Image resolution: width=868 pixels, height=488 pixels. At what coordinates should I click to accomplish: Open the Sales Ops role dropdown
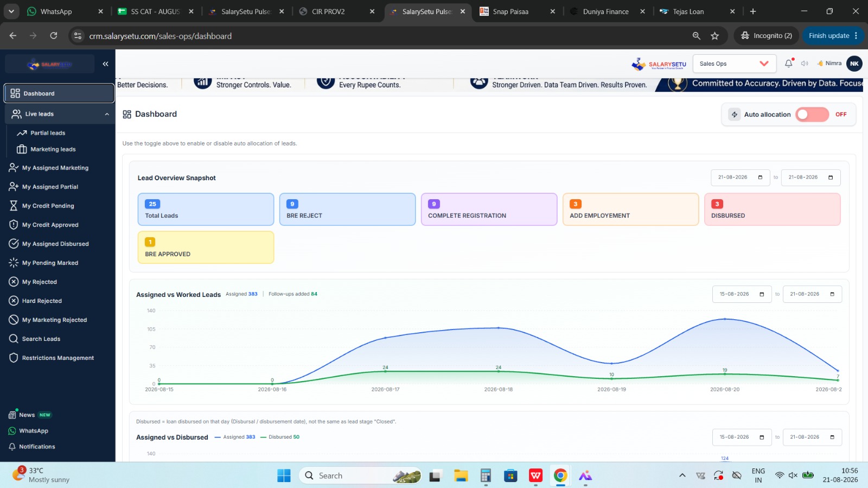pyautogui.click(x=734, y=64)
